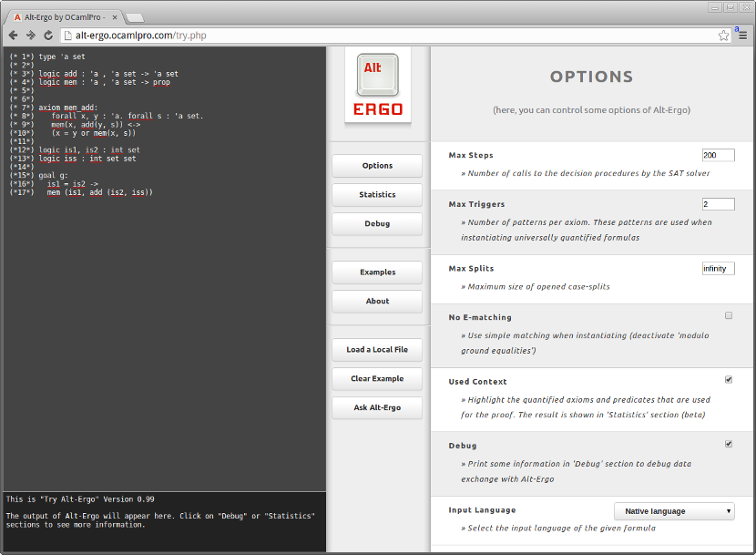Viewport: 756px width, 555px height.
Task: Run the solver with Ask Alt-Ergo
Action: [x=376, y=407]
